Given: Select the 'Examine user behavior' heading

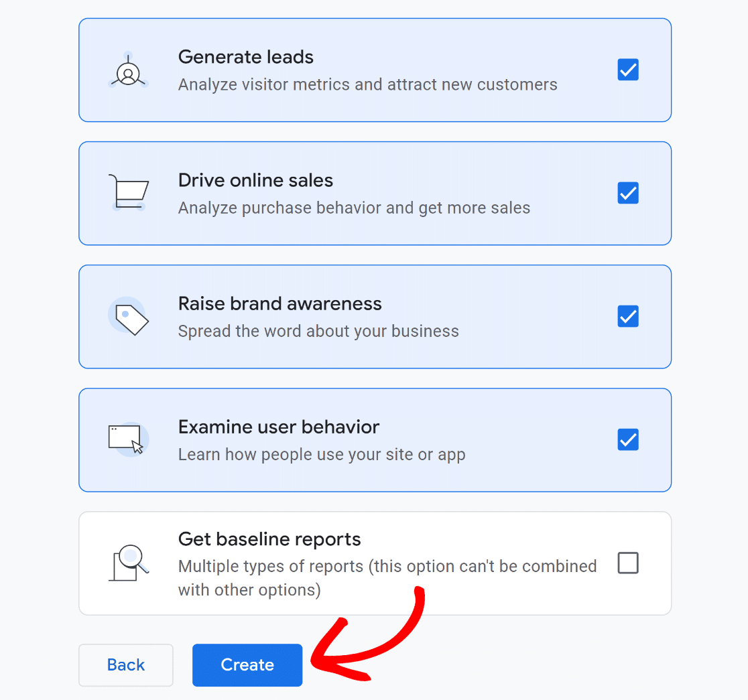Looking at the screenshot, I should [x=279, y=427].
